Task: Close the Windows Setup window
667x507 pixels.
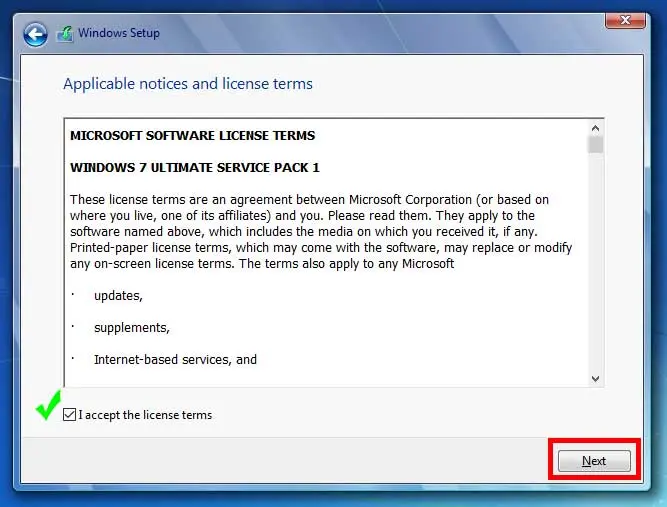Action: click(x=625, y=19)
